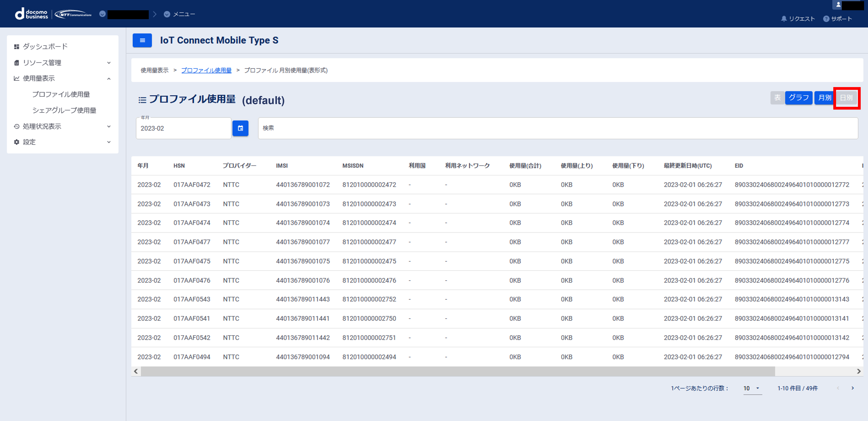Click the 検索 search input field

(558, 128)
